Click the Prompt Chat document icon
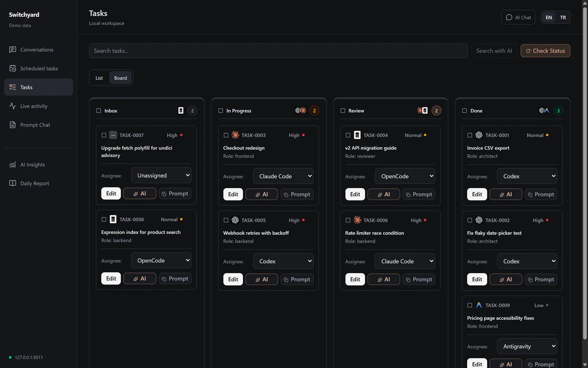588x368 pixels. click(x=13, y=125)
